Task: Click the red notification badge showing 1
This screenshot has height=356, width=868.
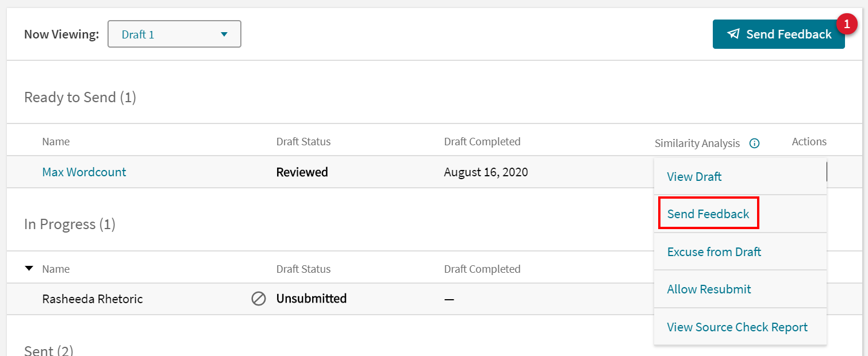Action: coord(846,25)
